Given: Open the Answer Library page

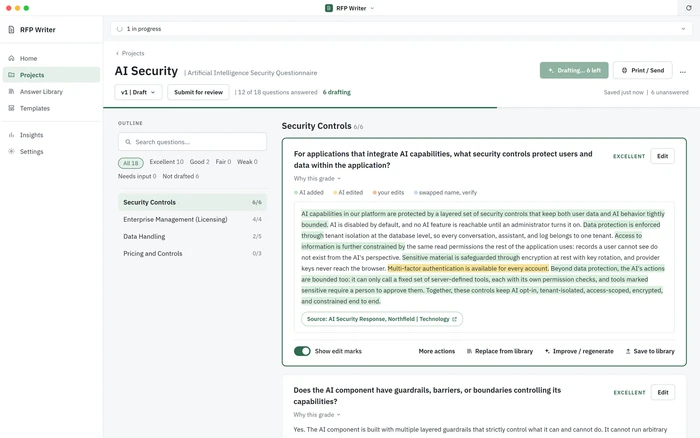Looking at the screenshot, I should 51,92.
